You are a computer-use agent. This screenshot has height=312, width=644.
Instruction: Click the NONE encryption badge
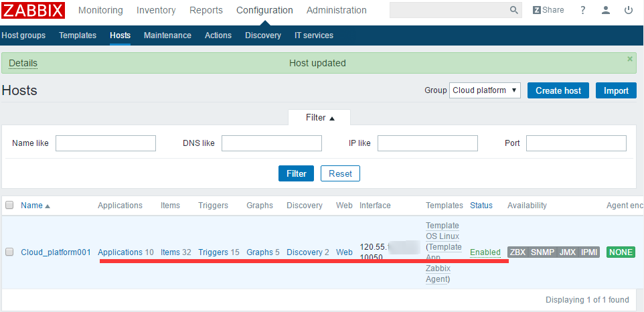pyautogui.click(x=621, y=252)
